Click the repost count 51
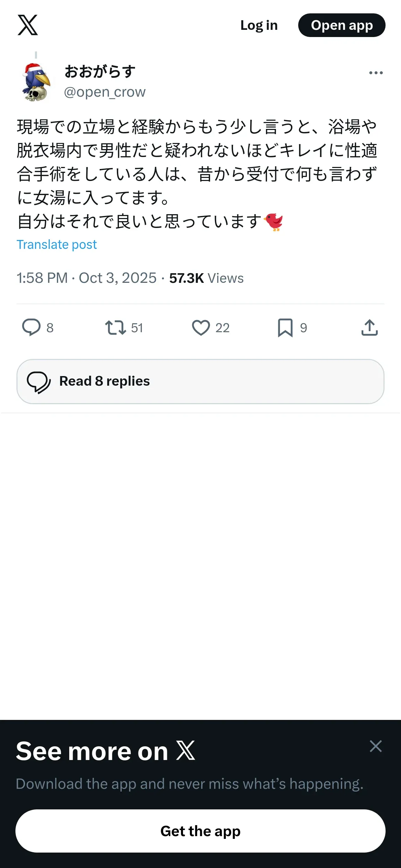The image size is (401, 868). 137,328
